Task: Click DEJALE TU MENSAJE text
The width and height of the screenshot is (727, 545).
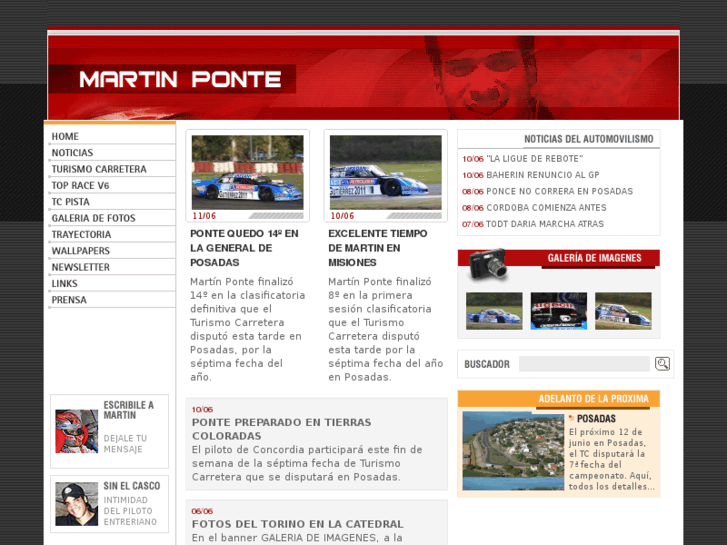Action: click(125, 443)
